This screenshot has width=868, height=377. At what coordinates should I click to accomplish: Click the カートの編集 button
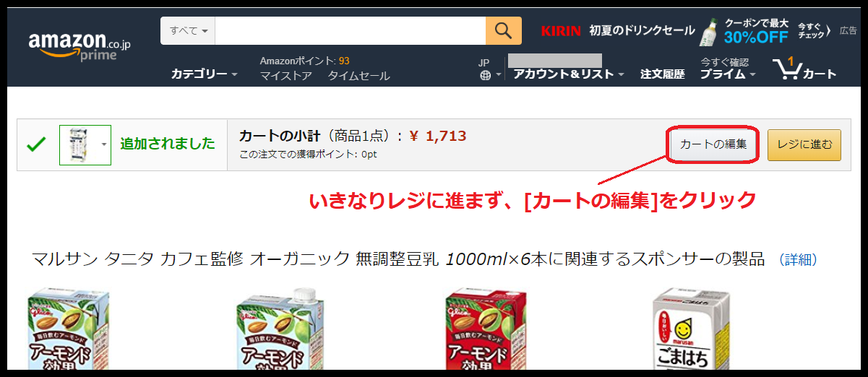pyautogui.click(x=713, y=144)
